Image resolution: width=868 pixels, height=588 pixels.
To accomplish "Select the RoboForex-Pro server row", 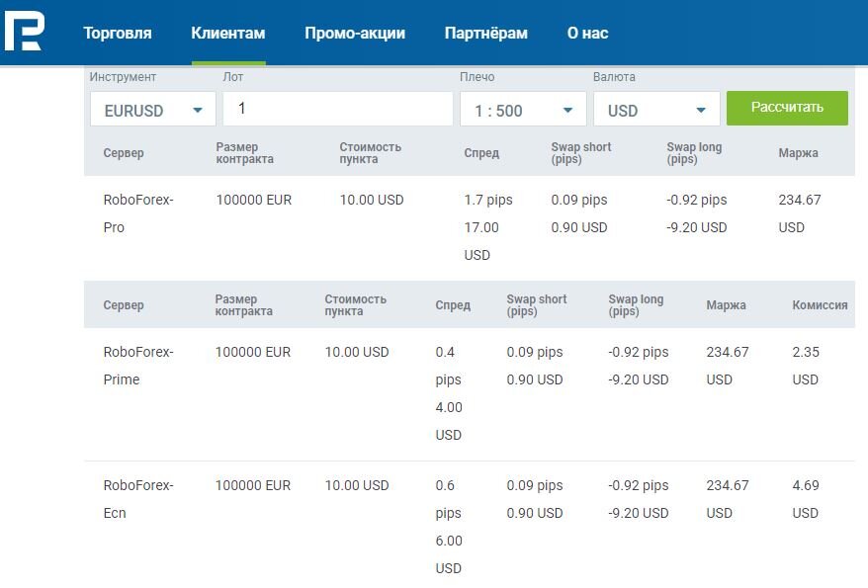I will tap(470, 227).
